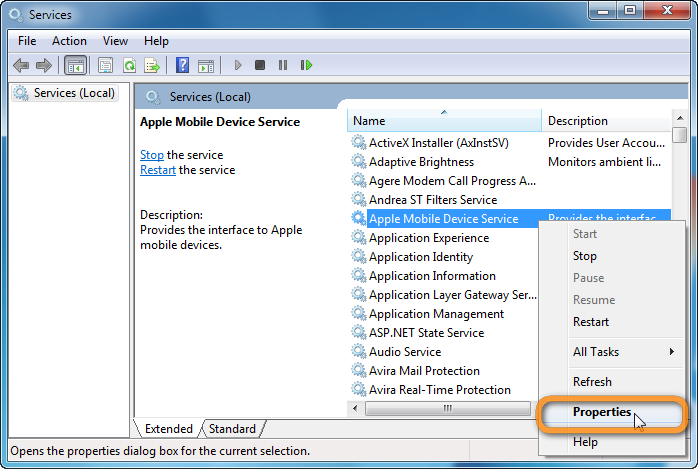Toggle Show/Hide Action Pane toolbar icon
This screenshot has height=469, width=698.
[x=206, y=65]
